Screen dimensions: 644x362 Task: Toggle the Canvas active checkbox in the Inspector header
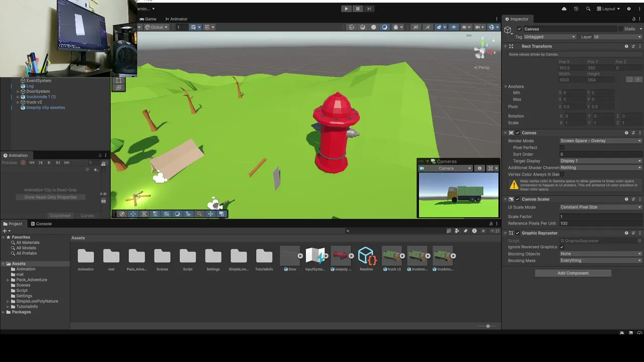[519, 29]
